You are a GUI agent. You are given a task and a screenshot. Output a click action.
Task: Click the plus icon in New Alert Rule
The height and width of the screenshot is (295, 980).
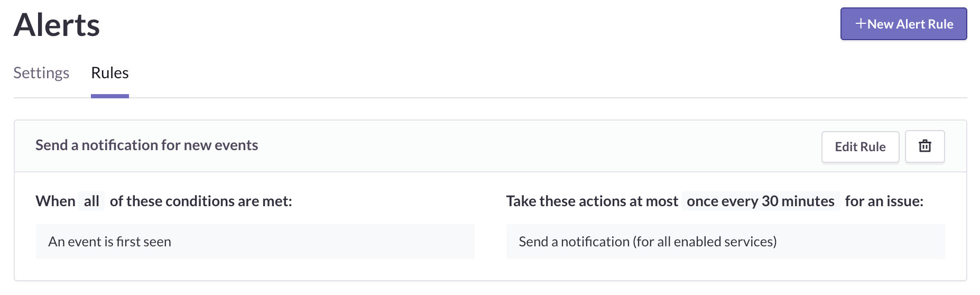pyautogui.click(x=861, y=24)
